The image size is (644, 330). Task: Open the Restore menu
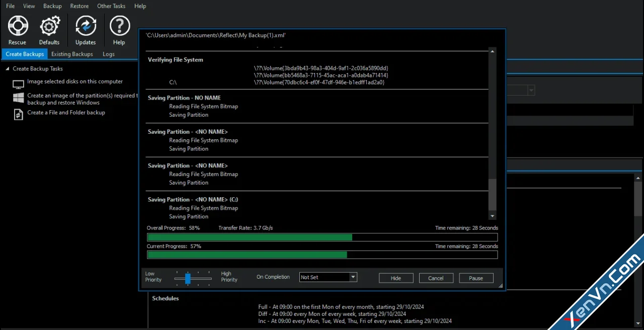(x=79, y=6)
